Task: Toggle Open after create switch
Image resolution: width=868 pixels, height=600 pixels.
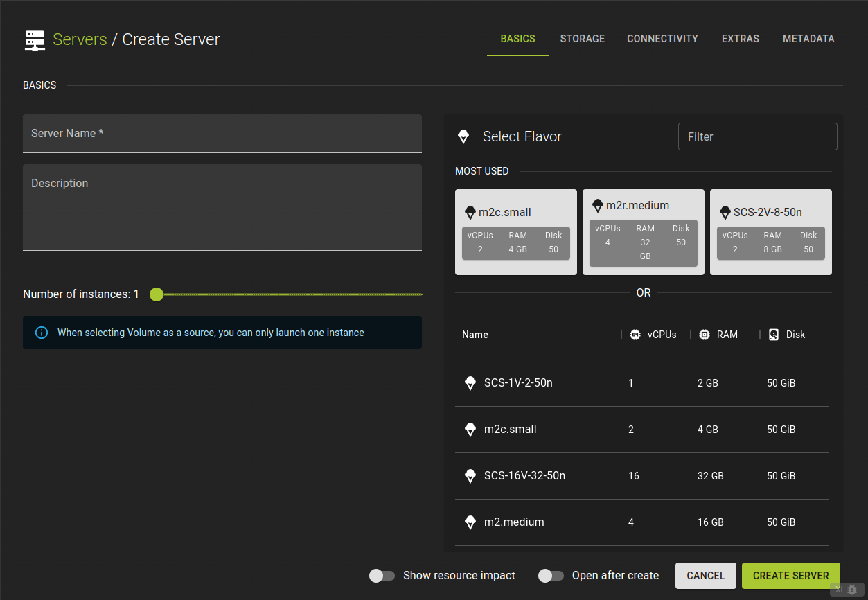Action: [551, 575]
